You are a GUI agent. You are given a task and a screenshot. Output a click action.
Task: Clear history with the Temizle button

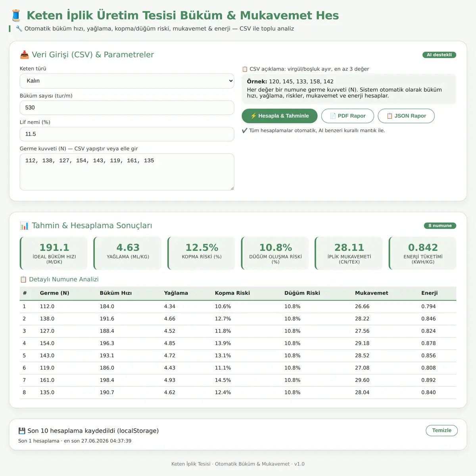pos(442,430)
